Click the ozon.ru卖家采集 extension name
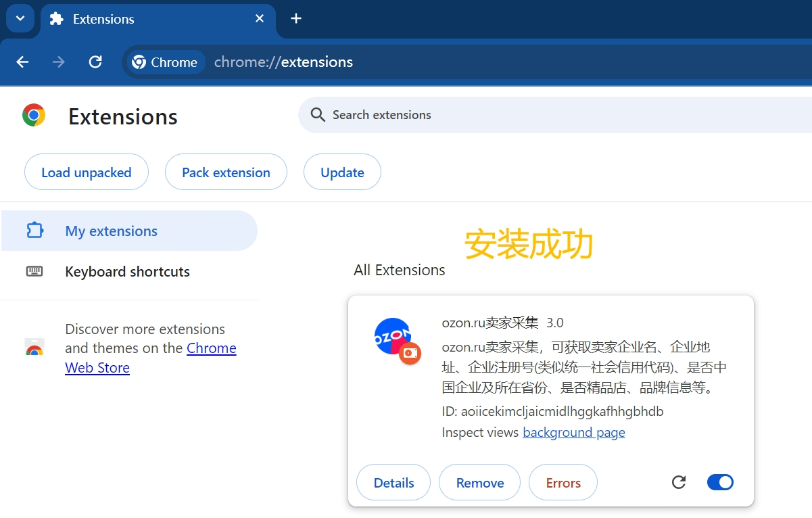The height and width of the screenshot is (518, 812). (x=490, y=323)
